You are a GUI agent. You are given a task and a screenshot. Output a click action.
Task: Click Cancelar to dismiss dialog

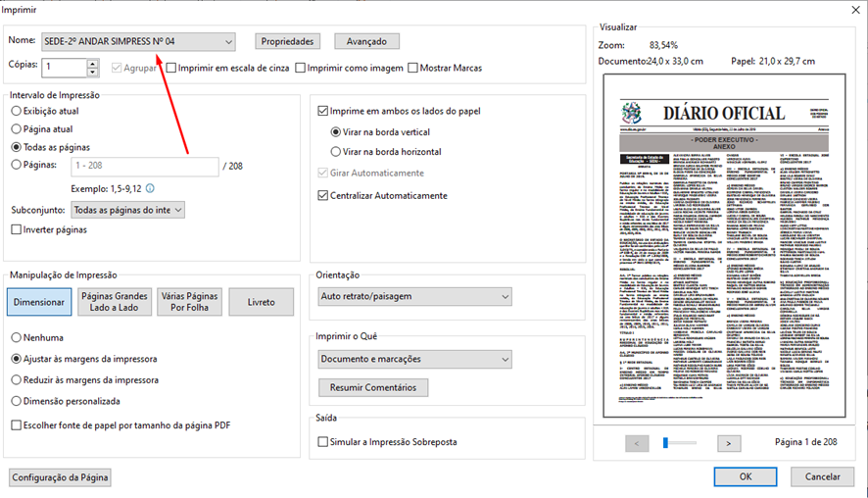(x=822, y=476)
